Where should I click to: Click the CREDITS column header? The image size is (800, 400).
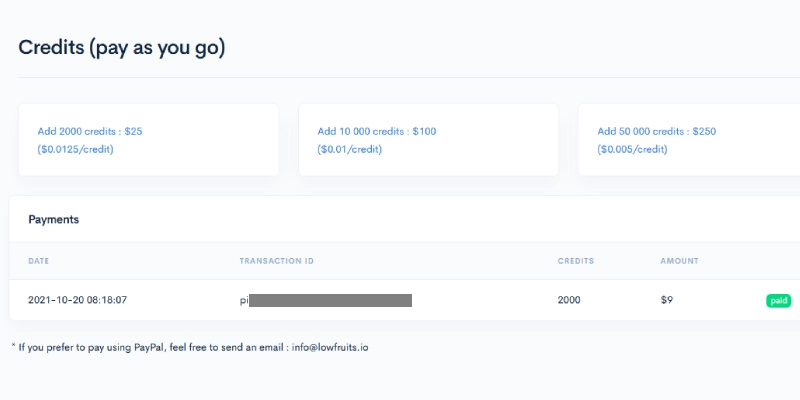(576, 261)
